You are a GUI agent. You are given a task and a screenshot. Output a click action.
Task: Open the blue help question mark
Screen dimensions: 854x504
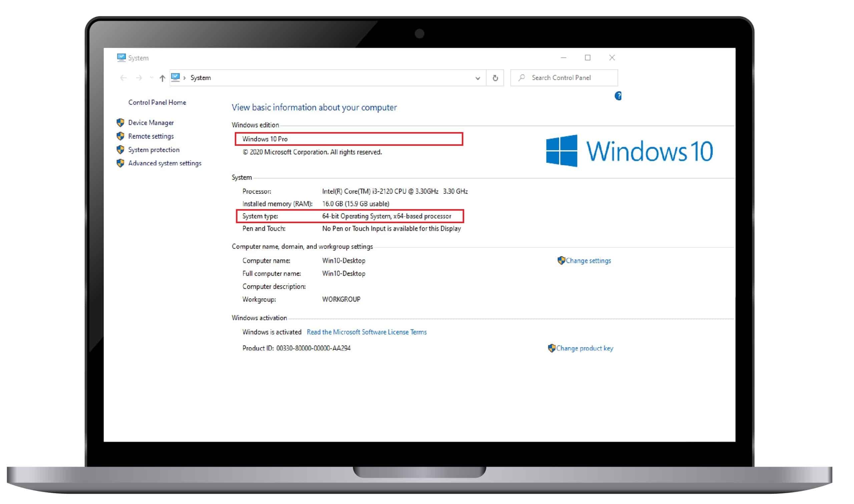pyautogui.click(x=618, y=96)
